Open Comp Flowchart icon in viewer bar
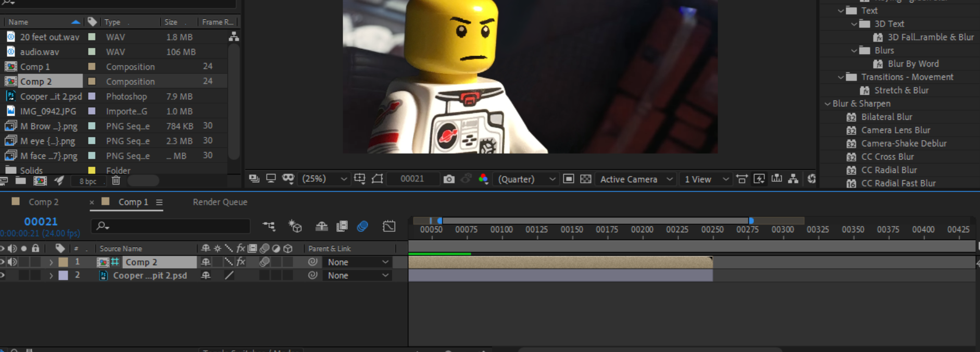Image resolution: width=980 pixels, height=352 pixels. coord(793,179)
